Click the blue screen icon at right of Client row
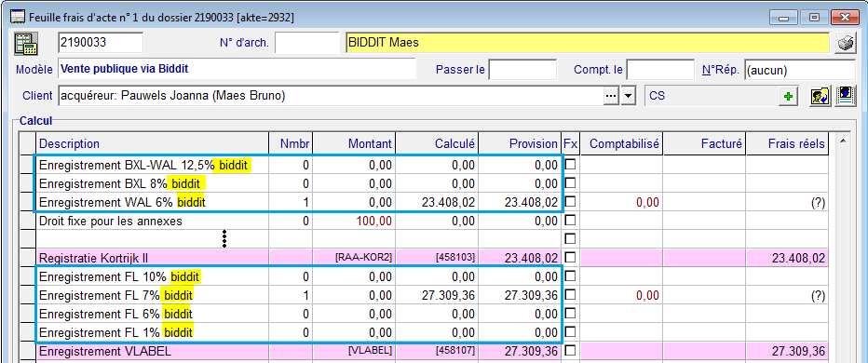 click(845, 96)
